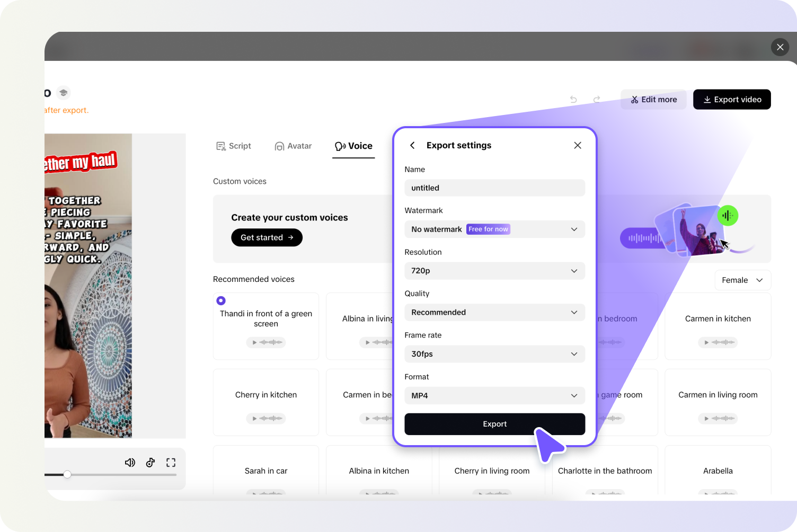Image resolution: width=797 pixels, height=532 pixels.
Task: Switch to the Script tab
Action: click(234, 146)
